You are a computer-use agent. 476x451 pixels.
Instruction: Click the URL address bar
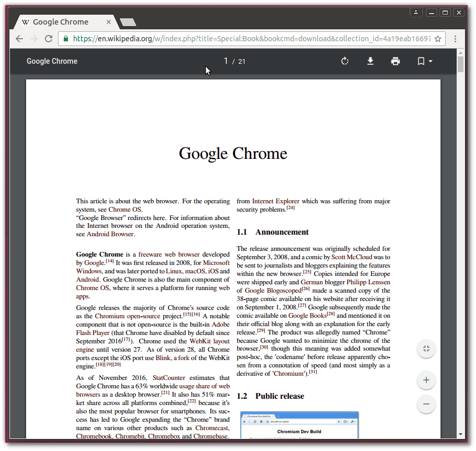coord(251,39)
